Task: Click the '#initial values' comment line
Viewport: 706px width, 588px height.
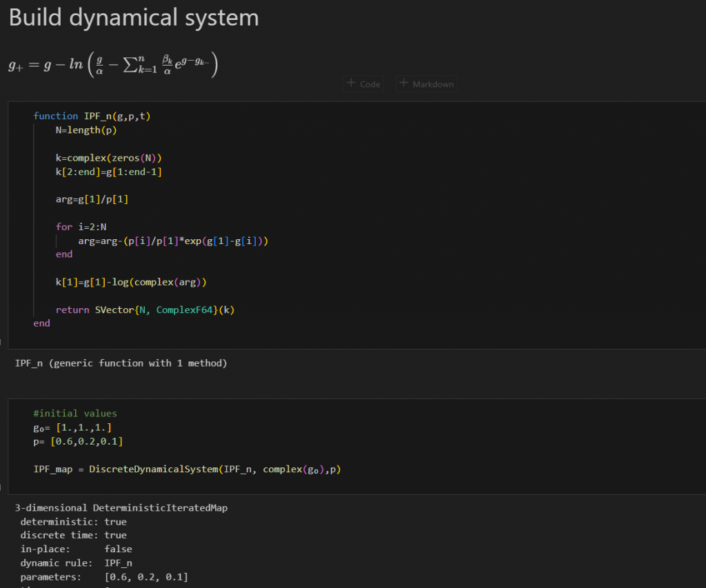Action: [75, 414]
